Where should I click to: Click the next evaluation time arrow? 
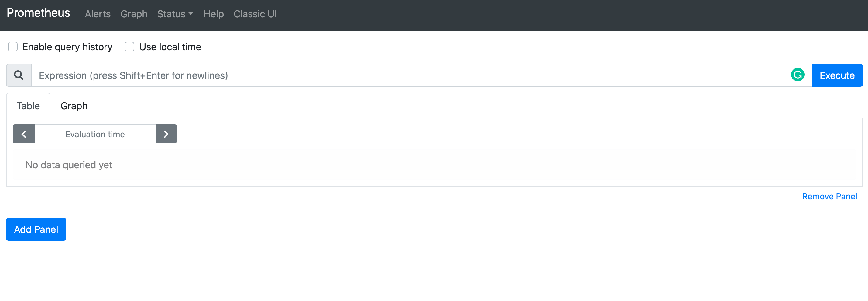point(166,134)
